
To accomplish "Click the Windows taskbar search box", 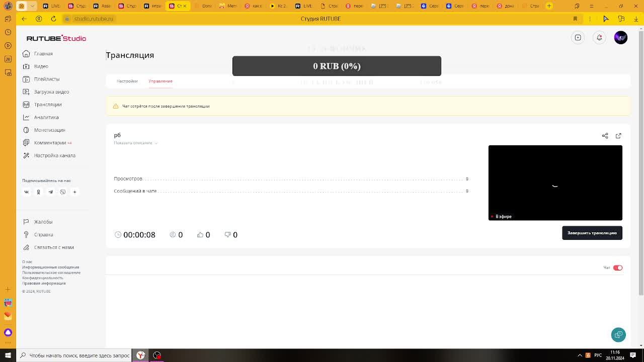I will (73, 355).
